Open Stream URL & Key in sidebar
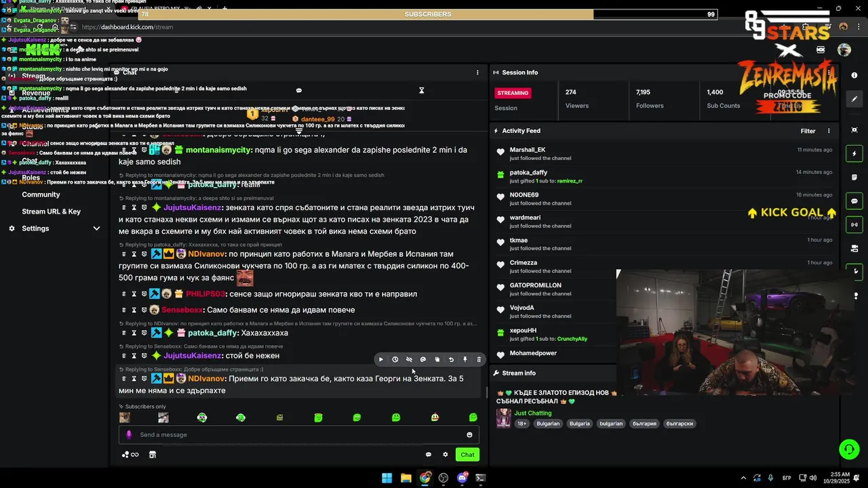This screenshot has height=488, width=868. pyautogui.click(x=51, y=211)
